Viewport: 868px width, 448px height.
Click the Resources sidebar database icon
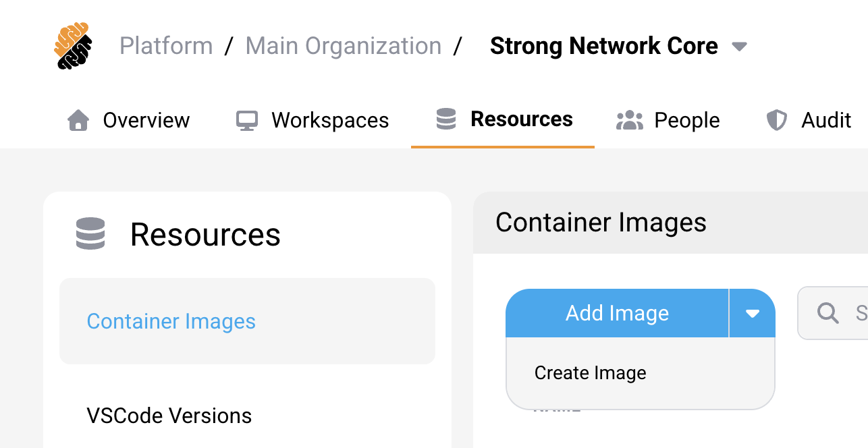pyautogui.click(x=90, y=234)
